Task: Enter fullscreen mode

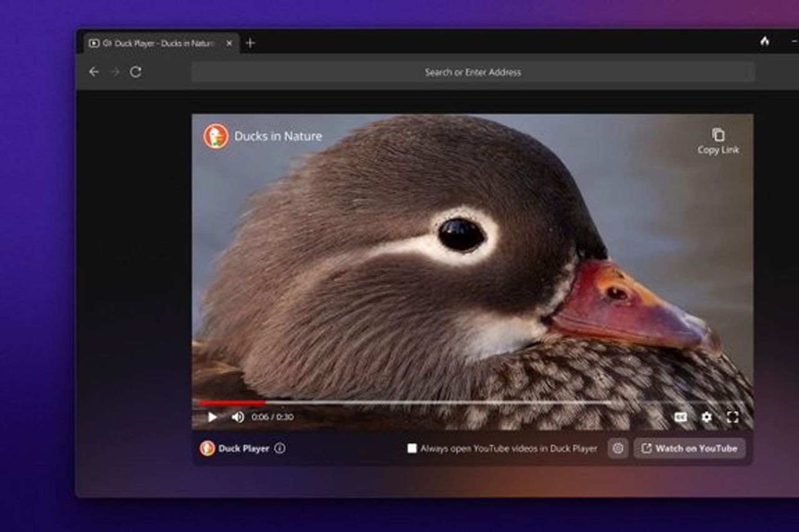Action: (x=733, y=417)
